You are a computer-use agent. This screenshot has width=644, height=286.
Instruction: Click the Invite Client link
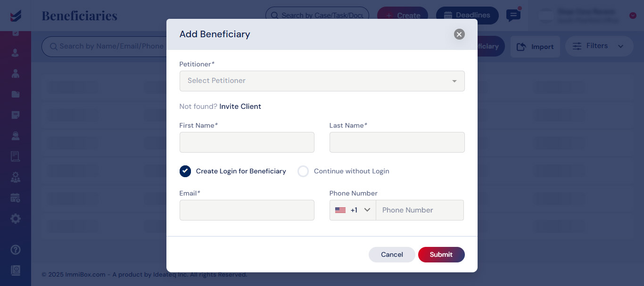[240, 106]
